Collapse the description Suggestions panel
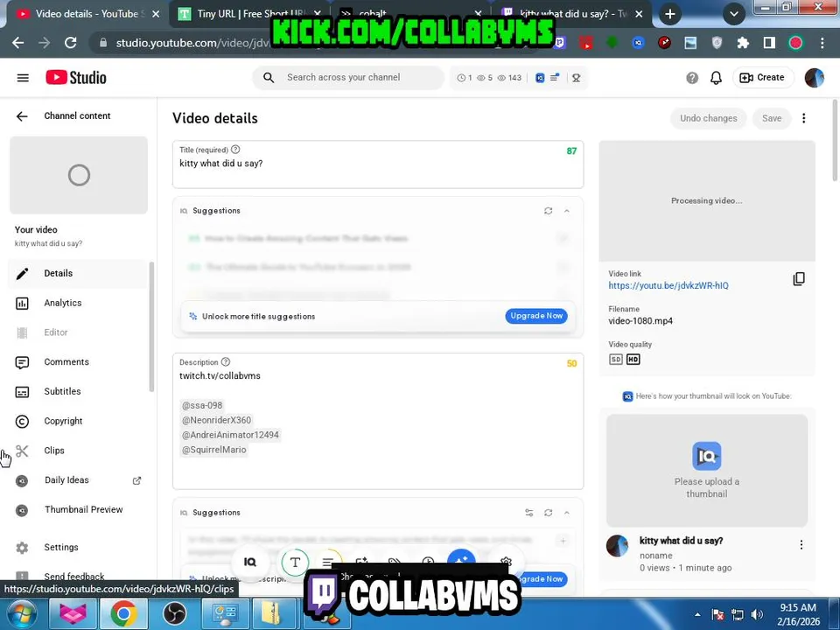Screen dimensions: 840x630 click(566, 513)
